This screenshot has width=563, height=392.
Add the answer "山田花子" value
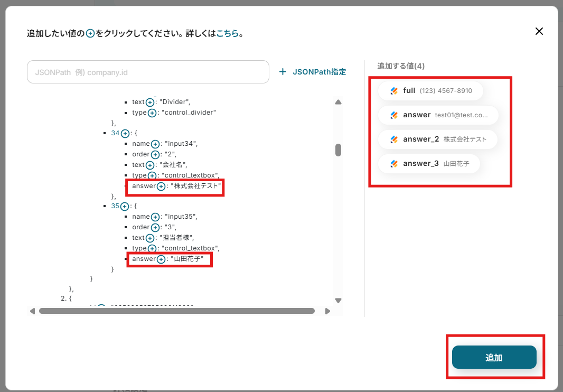pos(161,259)
